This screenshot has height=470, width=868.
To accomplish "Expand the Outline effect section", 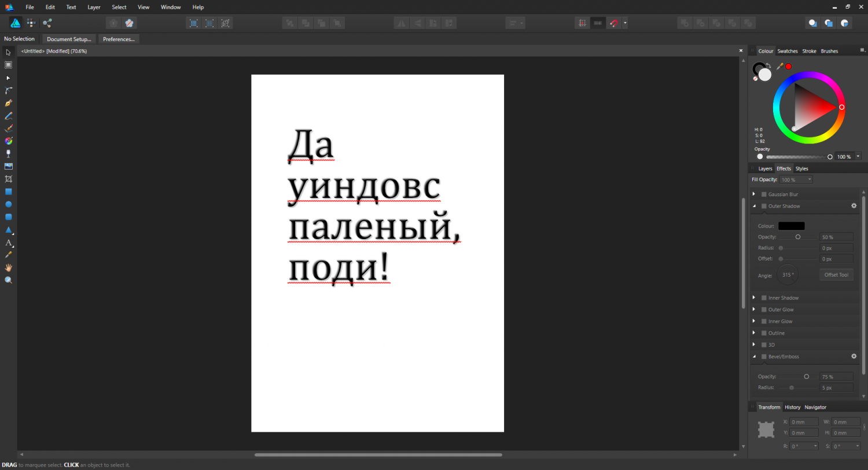I will 754,333.
